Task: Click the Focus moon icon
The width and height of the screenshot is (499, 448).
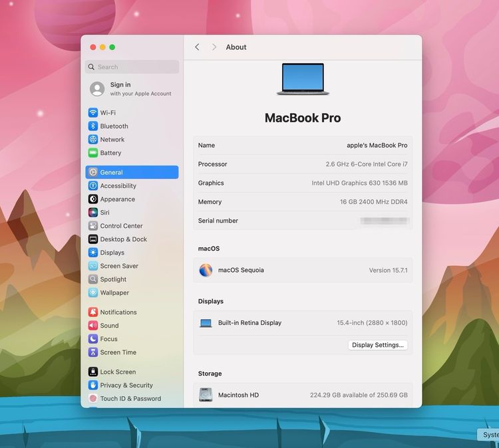Action: 93,339
